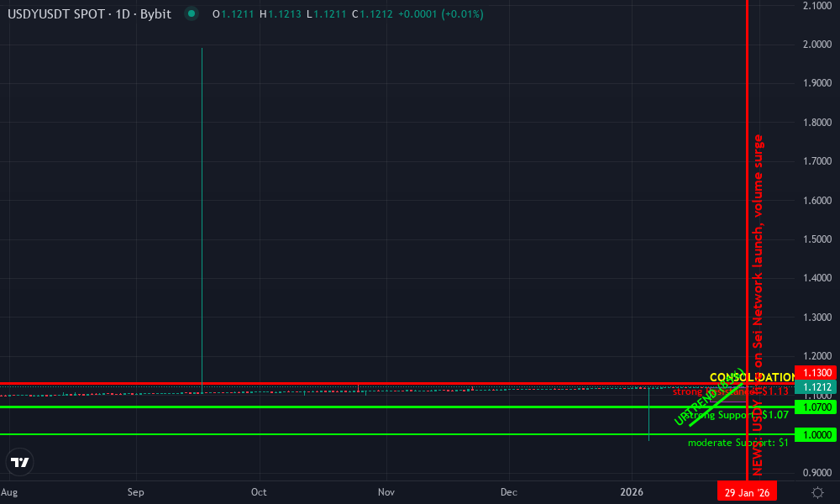
Task: Select the 1.0000 green price label
Action: click(816, 435)
